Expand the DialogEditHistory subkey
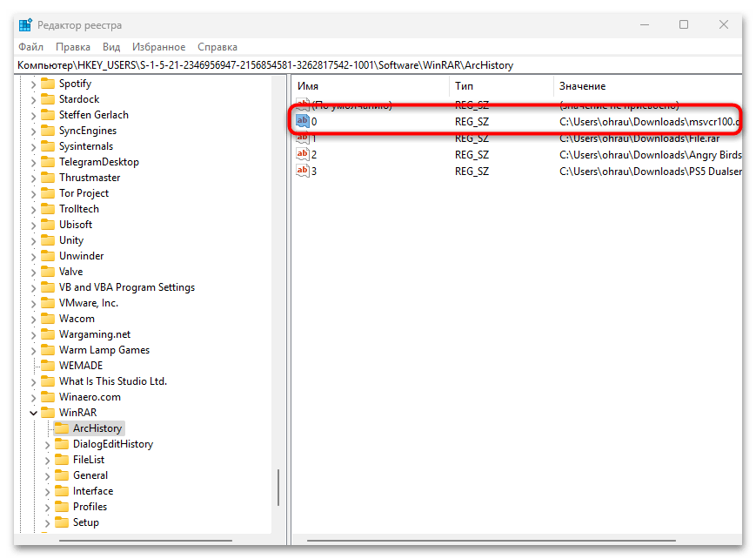This screenshot has width=756, height=559. [47, 445]
